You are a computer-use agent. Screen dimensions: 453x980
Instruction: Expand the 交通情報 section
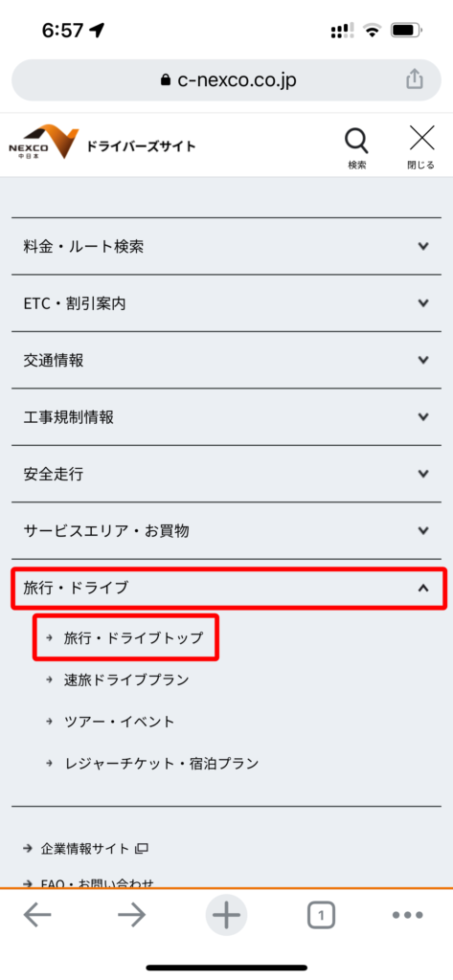click(x=226, y=360)
